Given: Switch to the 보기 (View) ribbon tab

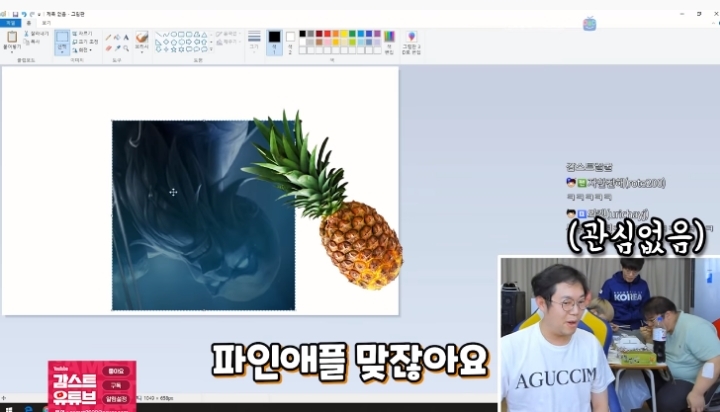Looking at the screenshot, I should click(x=46, y=23).
